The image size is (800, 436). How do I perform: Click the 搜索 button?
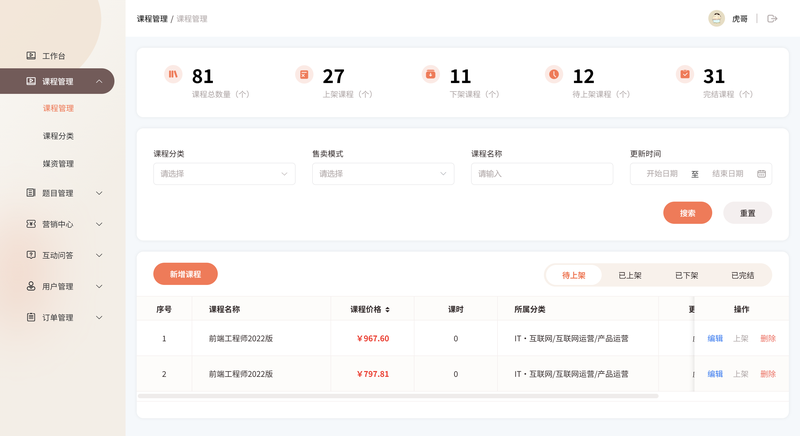[687, 213]
